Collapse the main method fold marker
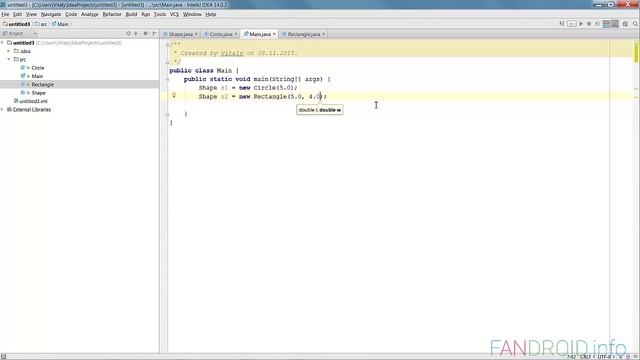 (x=167, y=79)
